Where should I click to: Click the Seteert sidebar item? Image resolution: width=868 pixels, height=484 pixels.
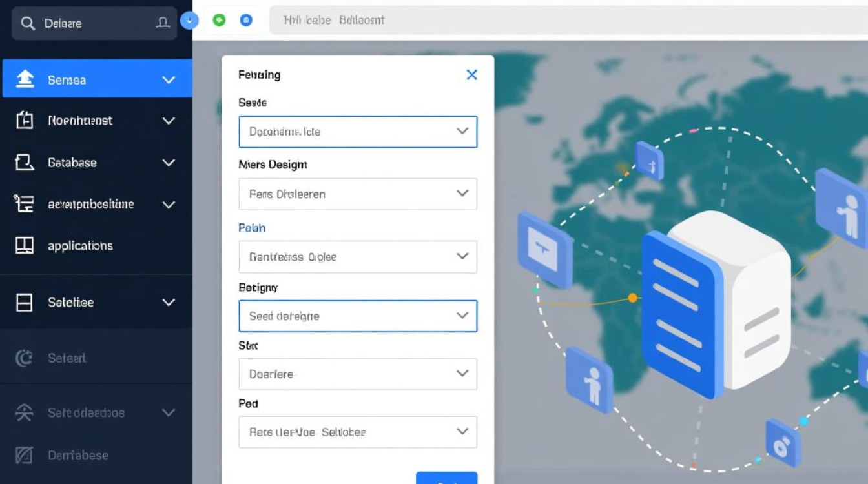pyautogui.click(x=96, y=358)
